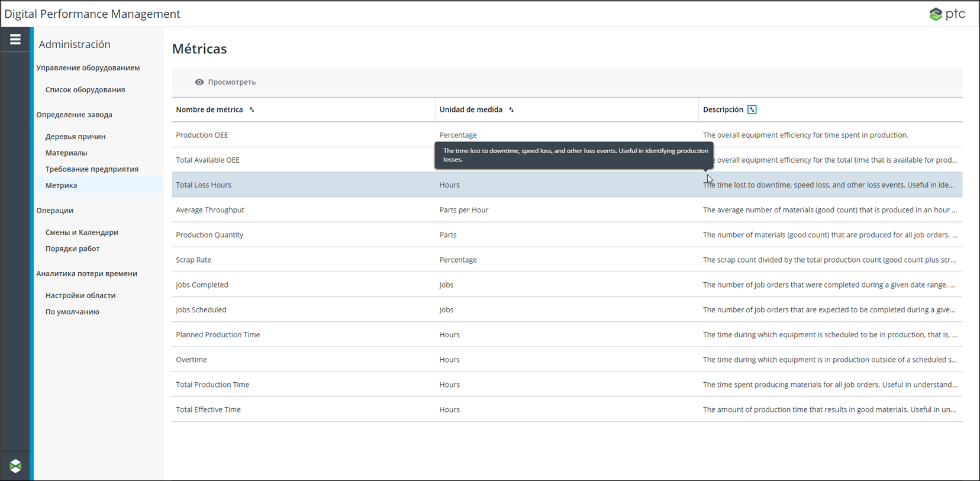Image resolution: width=980 pixels, height=481 pixels.
Task: Select the Production Quantity metric
Action: pos(567,235)
